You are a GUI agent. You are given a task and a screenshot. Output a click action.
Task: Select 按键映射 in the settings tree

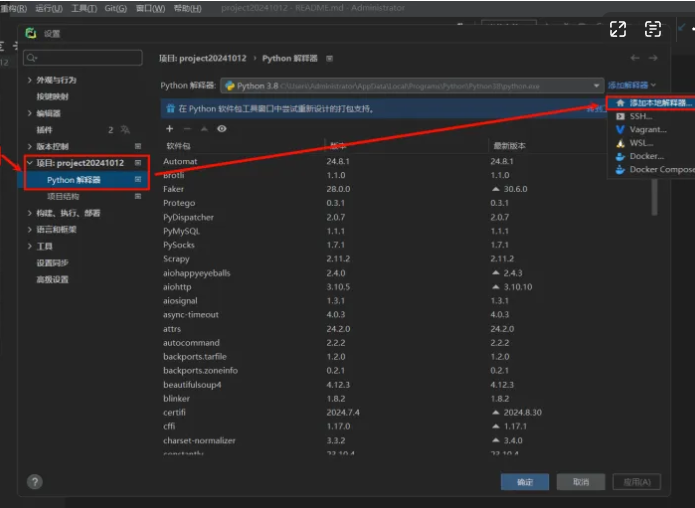(x=52, y=97)
